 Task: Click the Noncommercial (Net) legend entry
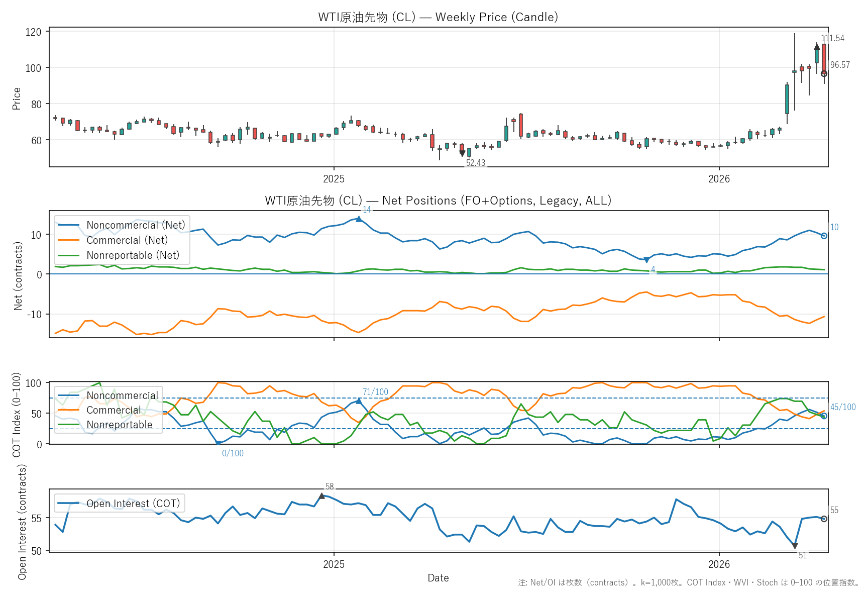(136, 225)
